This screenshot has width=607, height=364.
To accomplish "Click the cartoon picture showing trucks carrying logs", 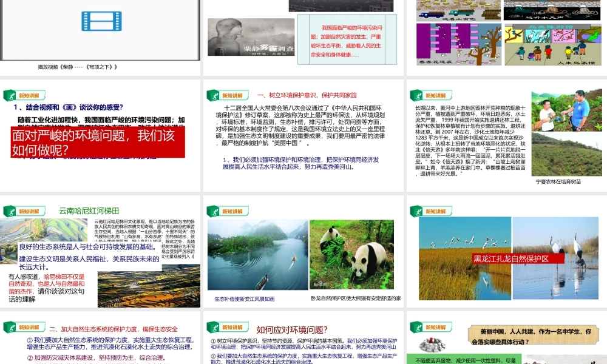I will point(459,10).
